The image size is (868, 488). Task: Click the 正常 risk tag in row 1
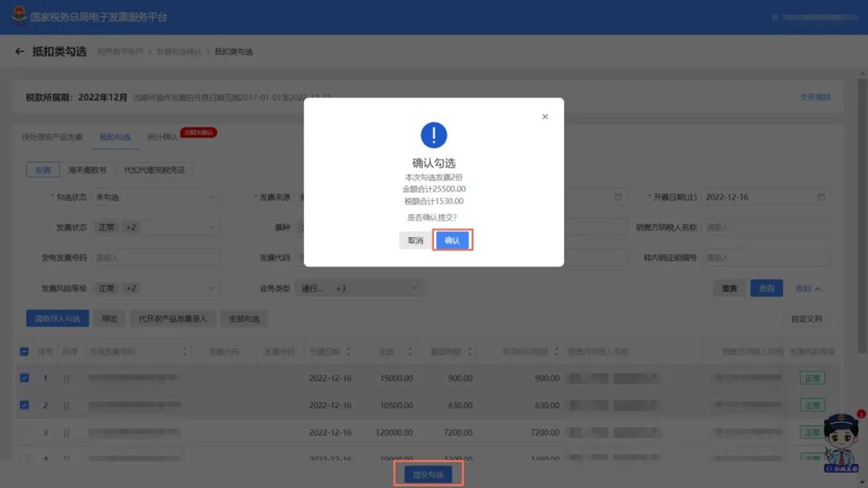pyautogui.click(x=812, y=379)
